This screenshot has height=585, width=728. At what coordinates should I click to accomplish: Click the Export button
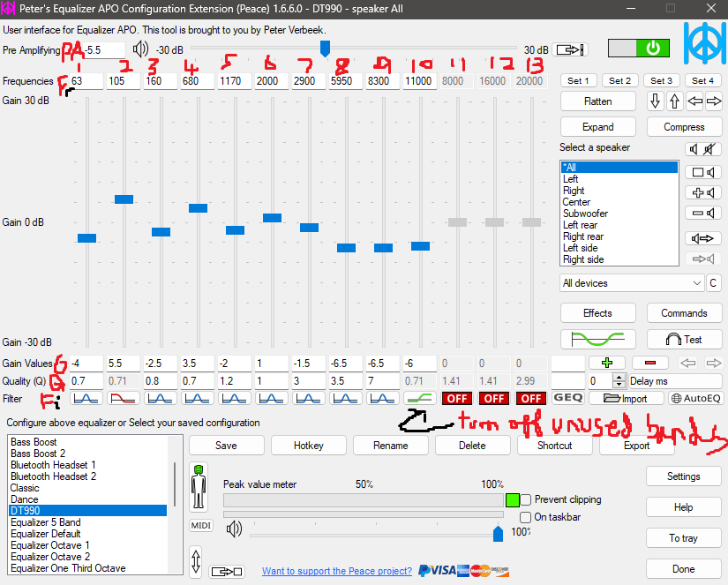pyautogui.click(x=636, y=446)
